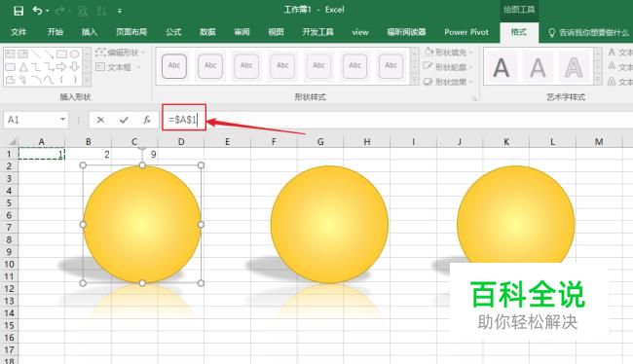
Task: Open the 形状轮廓 dropdown
Action: [447, 67]
